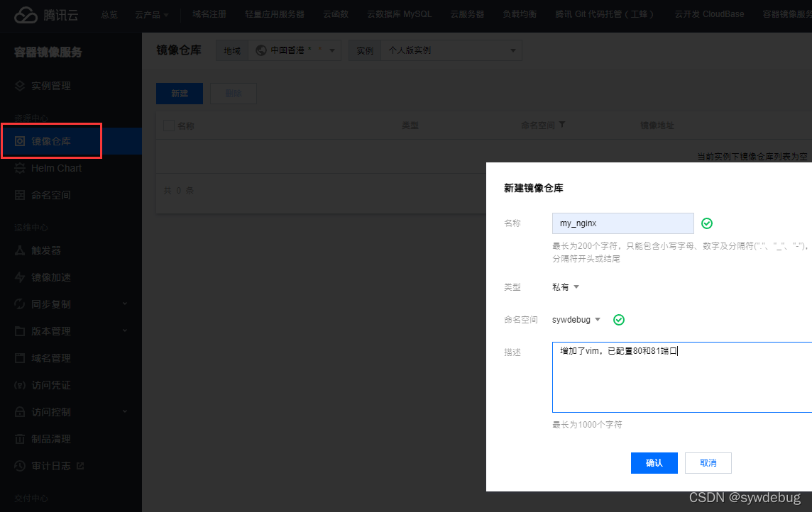Click the 域名管理 icon
This screenshot has height=512, width=812.
click(20, 358)
